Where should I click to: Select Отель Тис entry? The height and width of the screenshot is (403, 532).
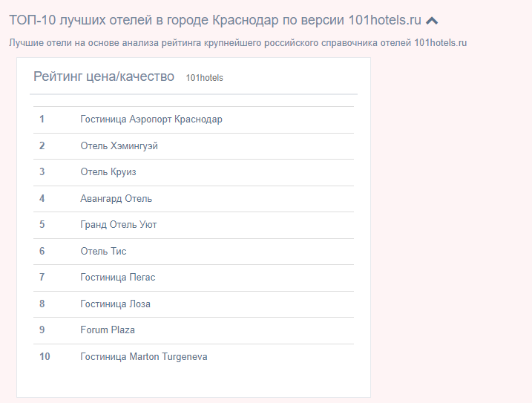pyautogui.click(x=103, y=252)
